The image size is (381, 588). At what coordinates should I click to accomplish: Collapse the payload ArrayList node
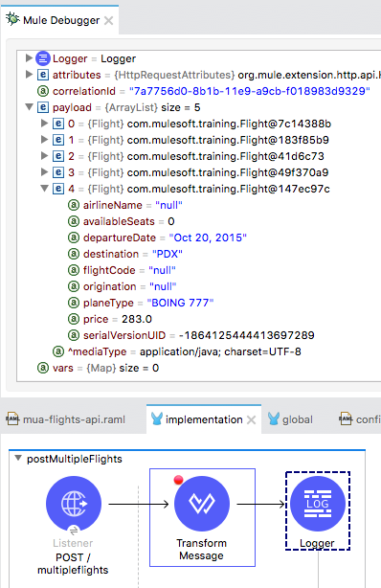click(x=29, y=107)
